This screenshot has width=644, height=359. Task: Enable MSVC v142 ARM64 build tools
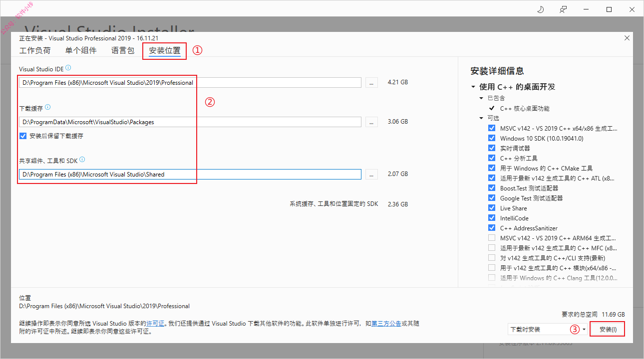coord(492,238)
